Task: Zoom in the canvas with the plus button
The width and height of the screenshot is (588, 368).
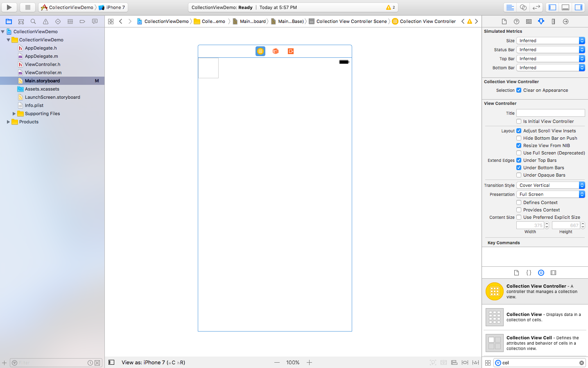Action: (x=309, y=362)
